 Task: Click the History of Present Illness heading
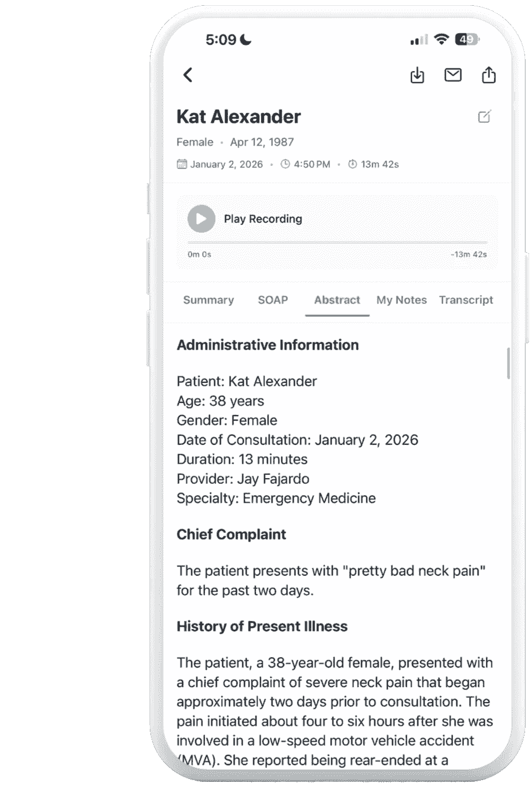(x=262, y=626)
